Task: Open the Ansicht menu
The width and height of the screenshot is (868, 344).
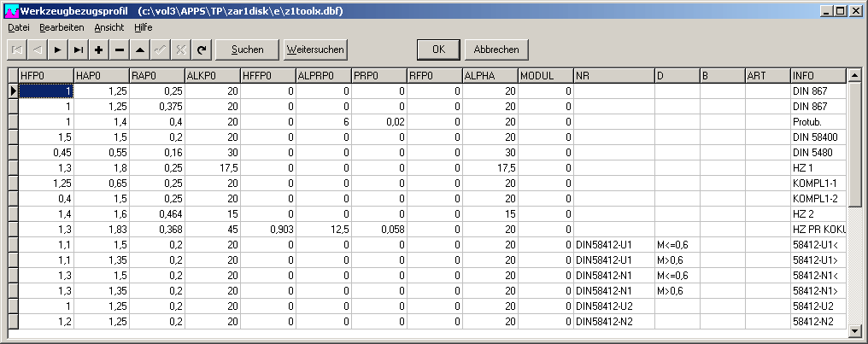Action: pos(108,27)
